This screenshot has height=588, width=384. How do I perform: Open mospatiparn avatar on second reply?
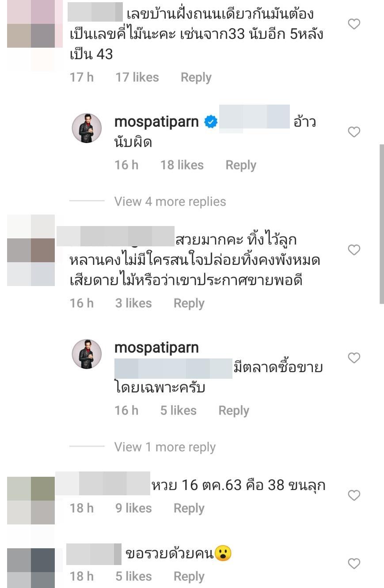87,354
